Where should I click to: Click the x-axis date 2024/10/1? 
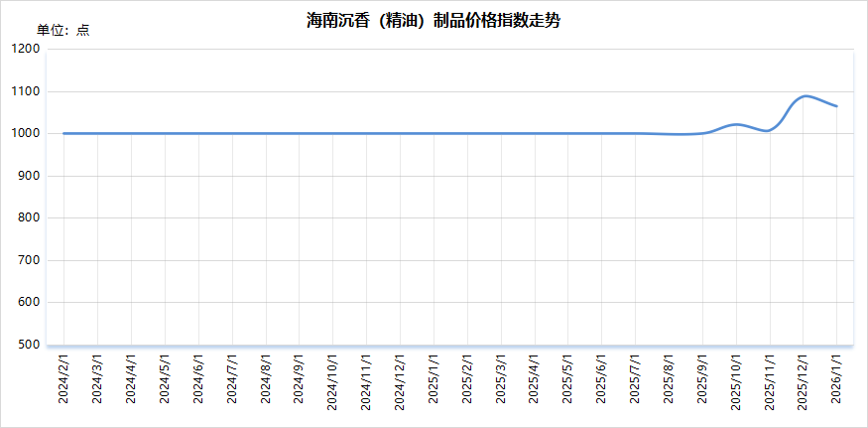[332, 381]
